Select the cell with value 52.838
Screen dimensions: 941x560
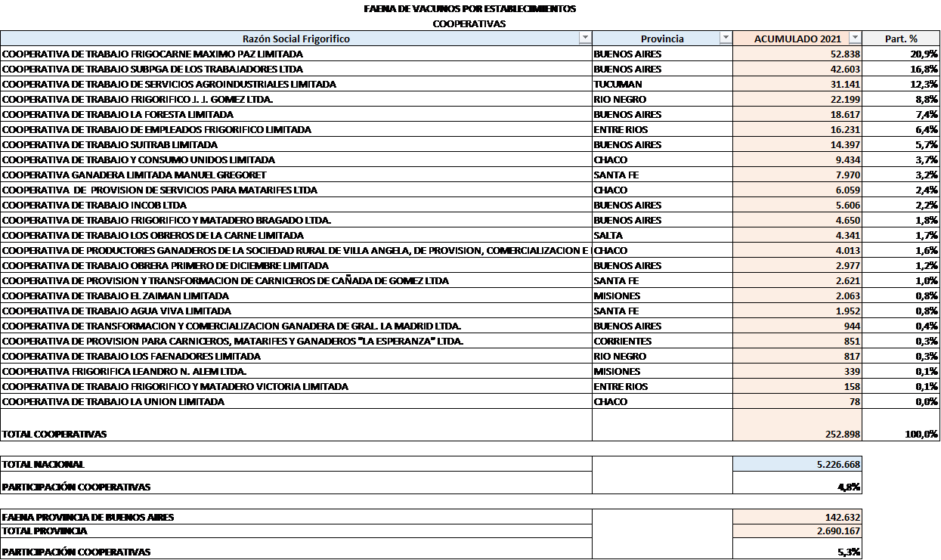[x=797, y=54]
